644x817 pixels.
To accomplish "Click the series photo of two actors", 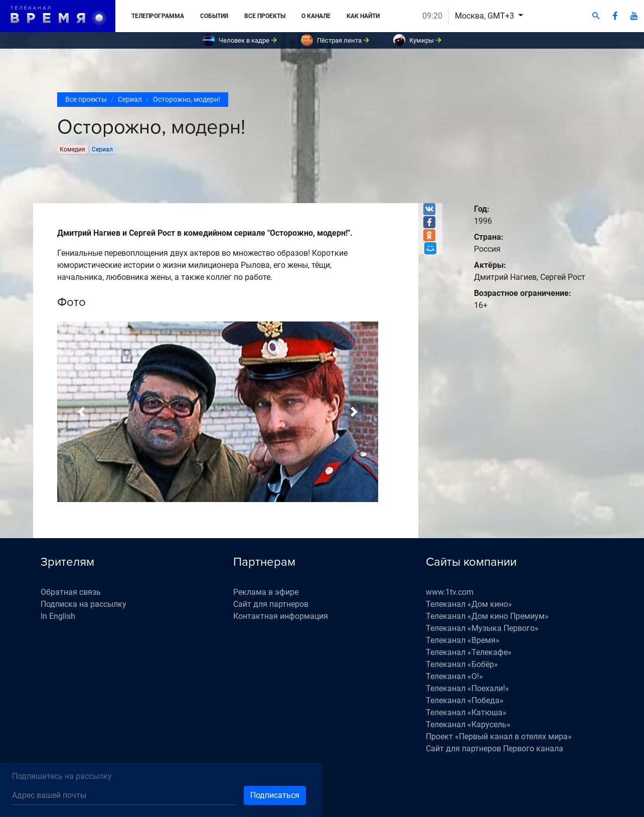I will pos(218,412).
